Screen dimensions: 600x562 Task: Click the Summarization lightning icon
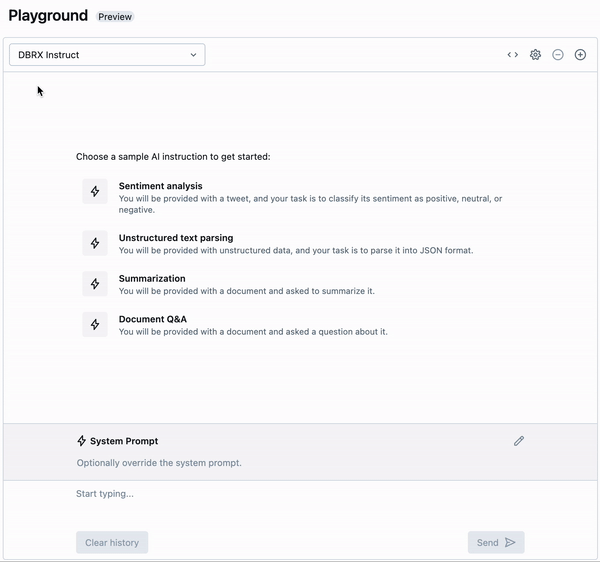click(x=95, y=284)
